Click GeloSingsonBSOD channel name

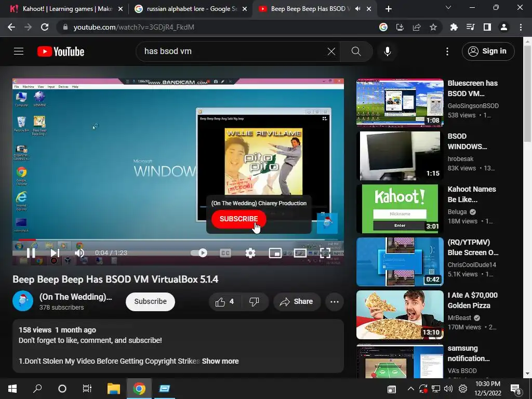point(473,106)
